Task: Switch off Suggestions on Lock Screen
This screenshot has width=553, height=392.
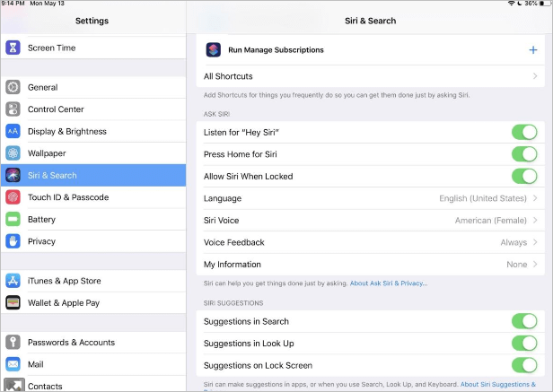Action: [x=524, y=365]
